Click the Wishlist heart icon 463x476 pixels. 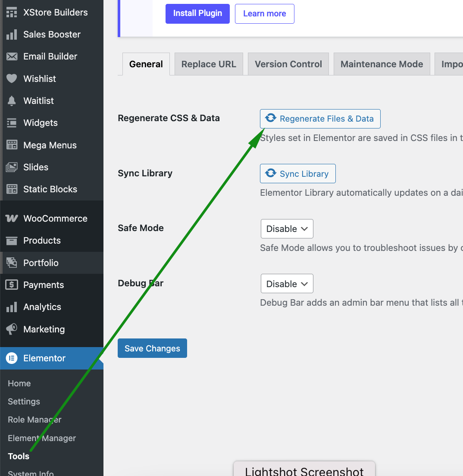12,78
